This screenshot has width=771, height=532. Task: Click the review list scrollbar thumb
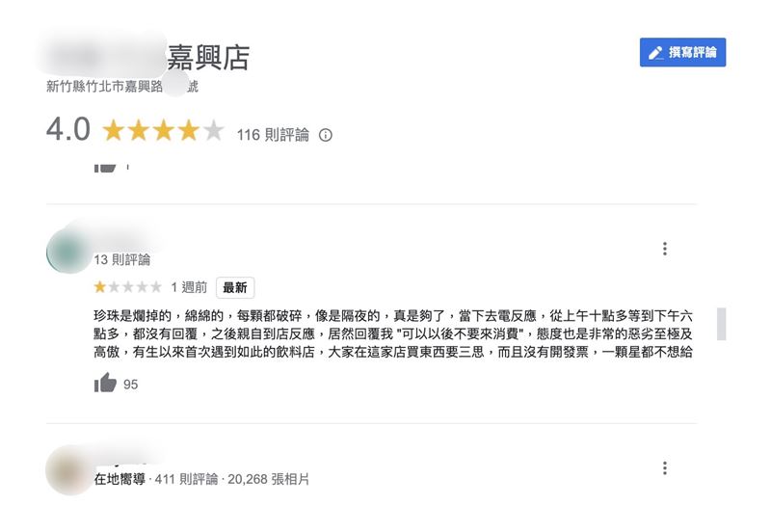(721, 324)
